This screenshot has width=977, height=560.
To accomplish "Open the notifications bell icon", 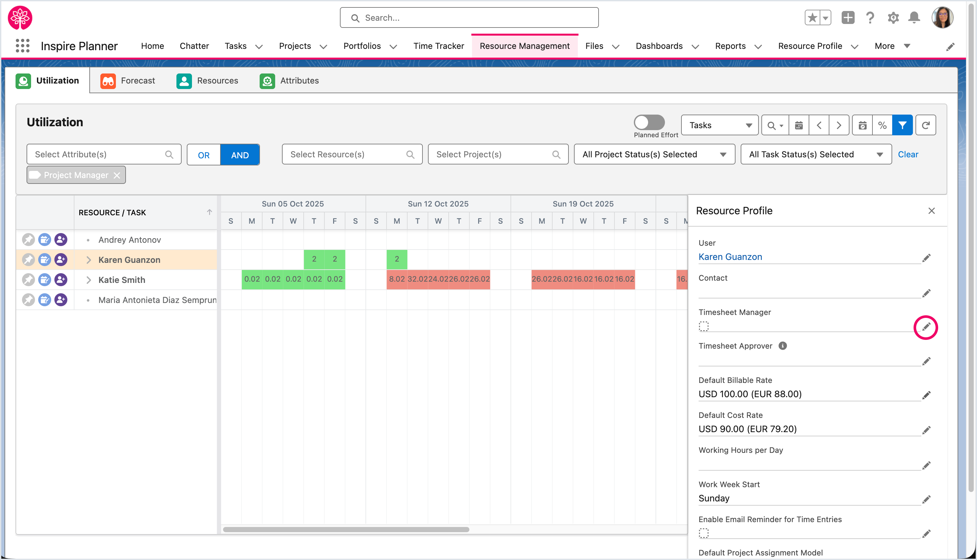I will click(914, 18).
